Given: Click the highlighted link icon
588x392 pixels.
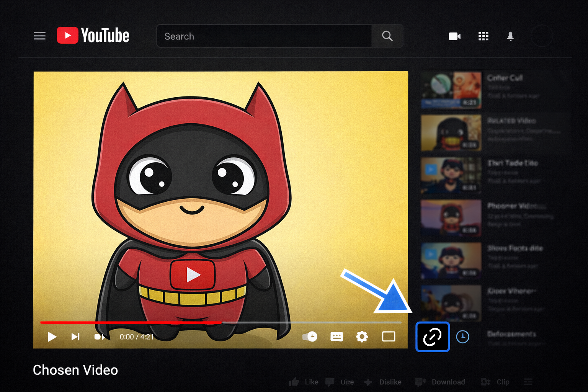Looking at the screenshot, I should 432,337.
